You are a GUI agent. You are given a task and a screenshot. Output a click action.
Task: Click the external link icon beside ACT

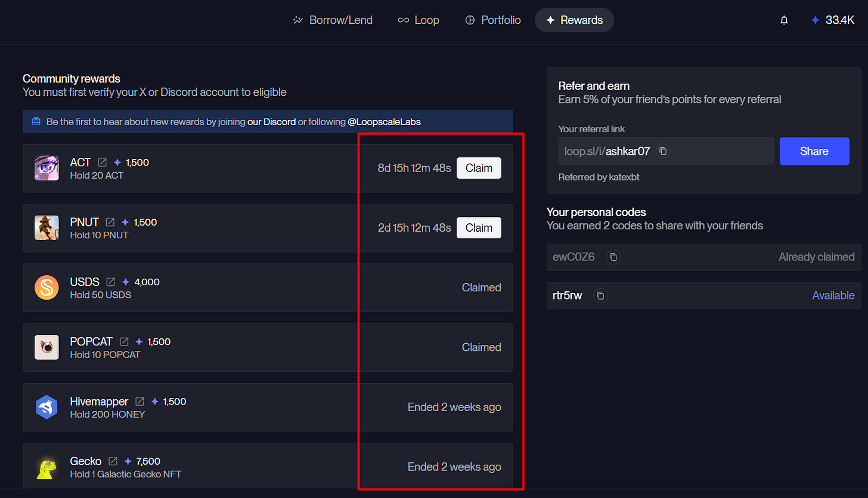[102, 161]
